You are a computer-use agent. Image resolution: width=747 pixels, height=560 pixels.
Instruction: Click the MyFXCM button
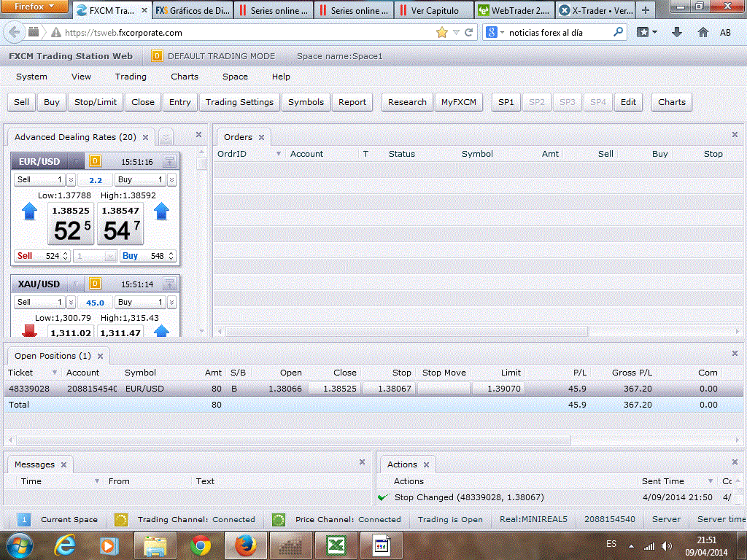(x=459, y=102)
